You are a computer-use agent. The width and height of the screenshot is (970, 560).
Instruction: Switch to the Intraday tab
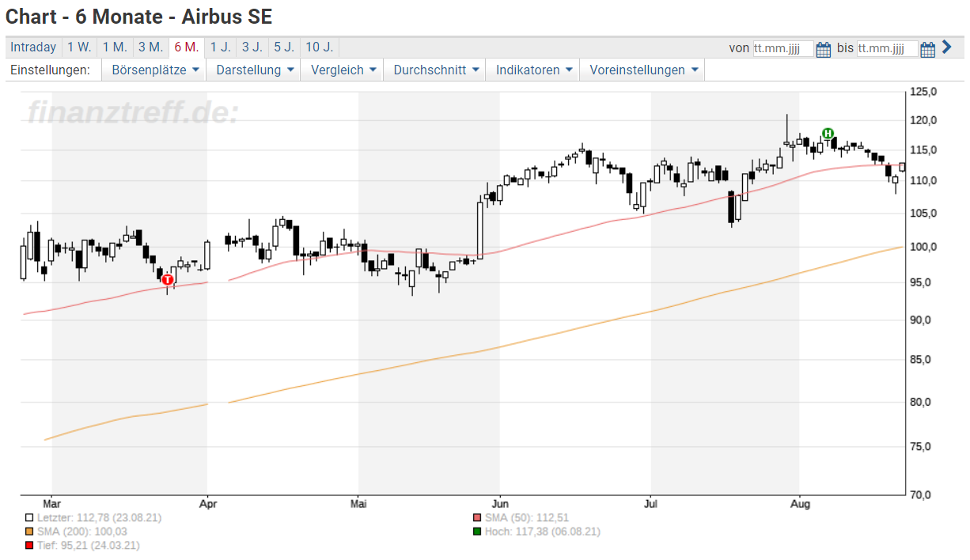tap(33, 47)
